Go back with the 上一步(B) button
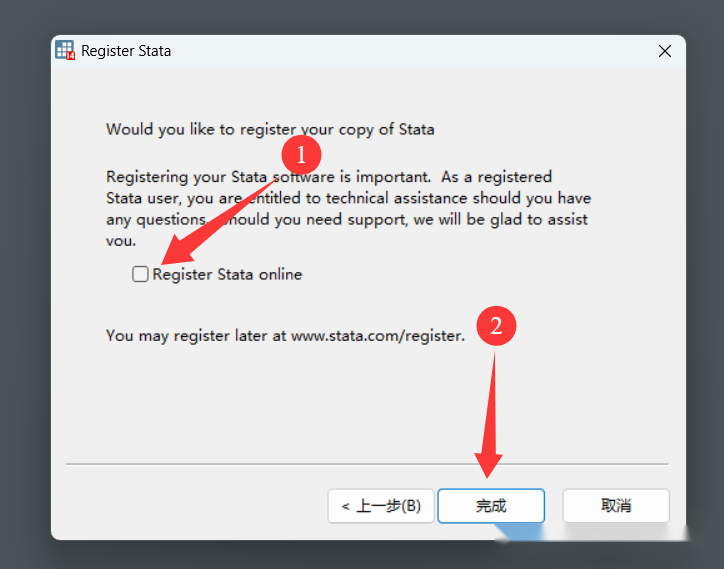 [381, 506]
